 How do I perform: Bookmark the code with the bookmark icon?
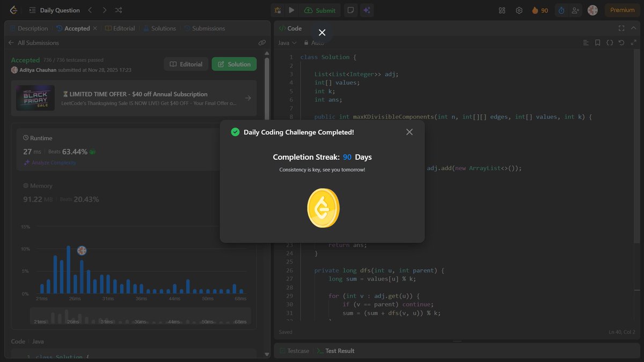(x=598, y=42)
